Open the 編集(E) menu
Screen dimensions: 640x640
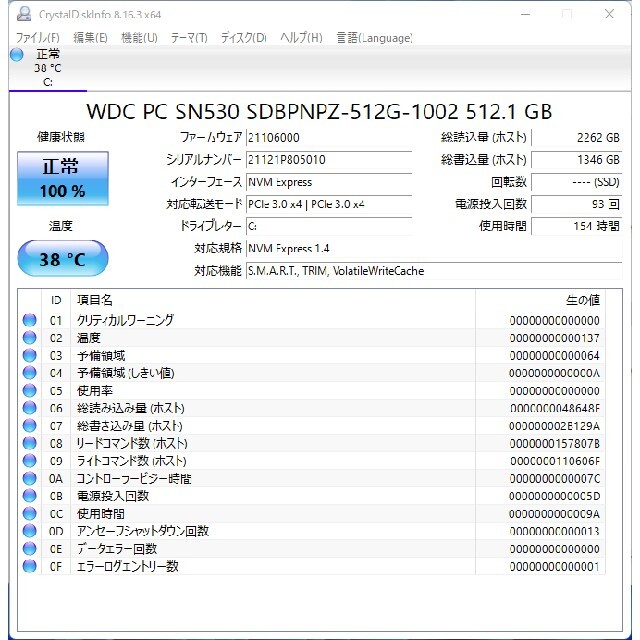90,38
